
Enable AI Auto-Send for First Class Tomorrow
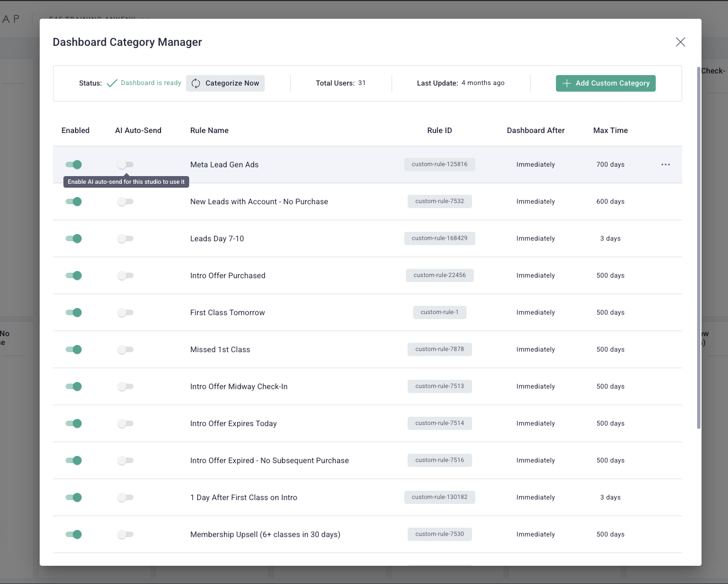[125, 312]
